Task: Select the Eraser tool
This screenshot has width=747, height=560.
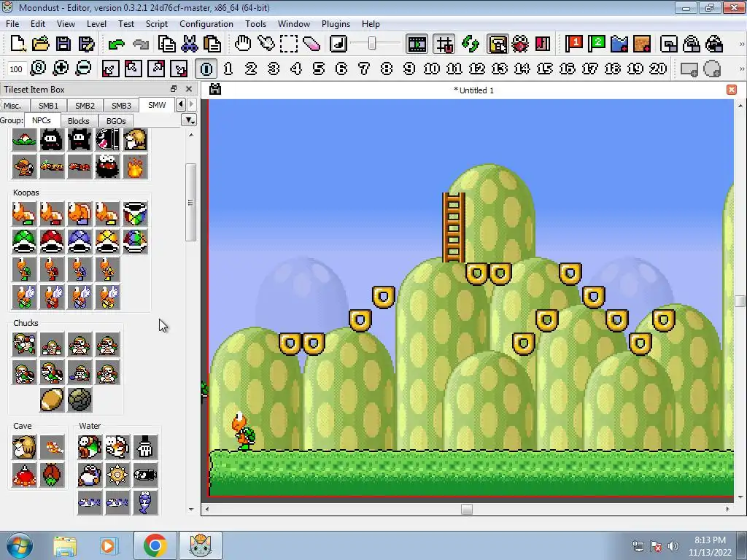Action: tap(311, 44)
